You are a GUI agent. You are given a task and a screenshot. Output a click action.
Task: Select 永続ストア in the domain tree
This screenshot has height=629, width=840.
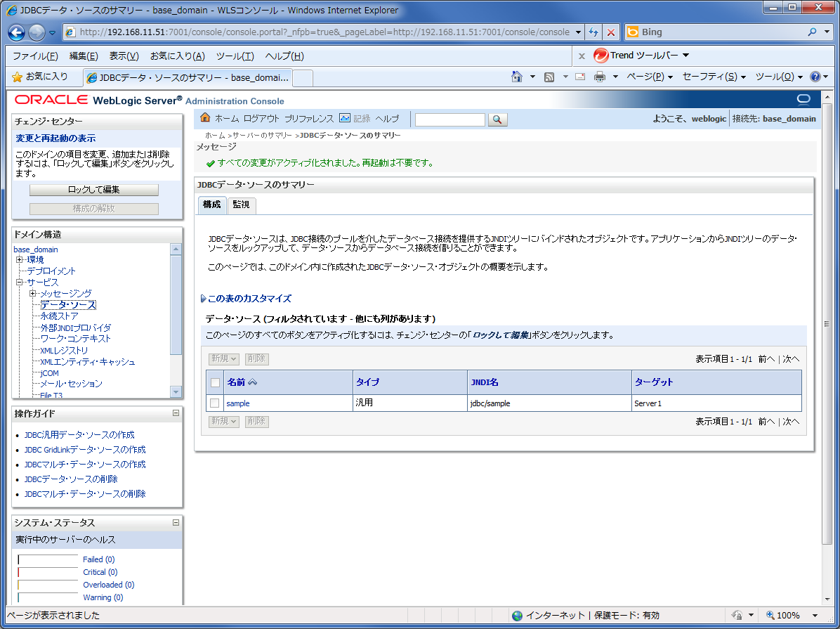[60, 316]
